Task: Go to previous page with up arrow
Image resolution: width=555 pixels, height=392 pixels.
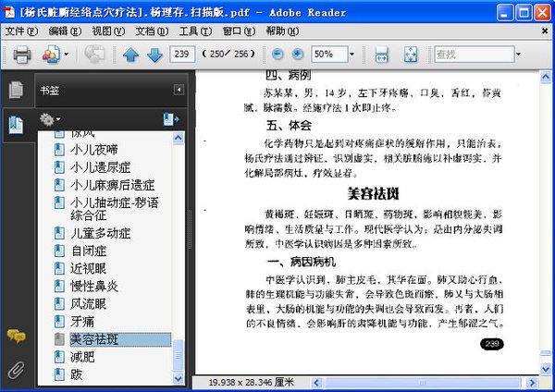Action: (x=130, y=55)
